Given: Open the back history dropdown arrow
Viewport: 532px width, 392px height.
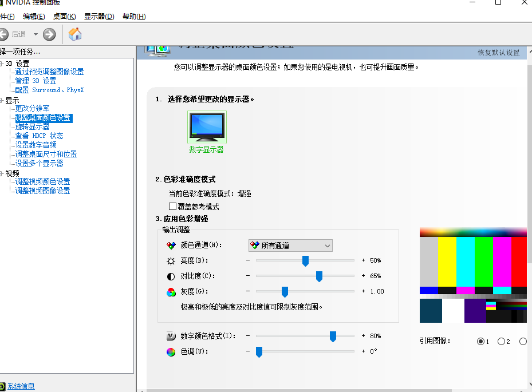Looking at the screenshot, I should [x=36, y=34].
